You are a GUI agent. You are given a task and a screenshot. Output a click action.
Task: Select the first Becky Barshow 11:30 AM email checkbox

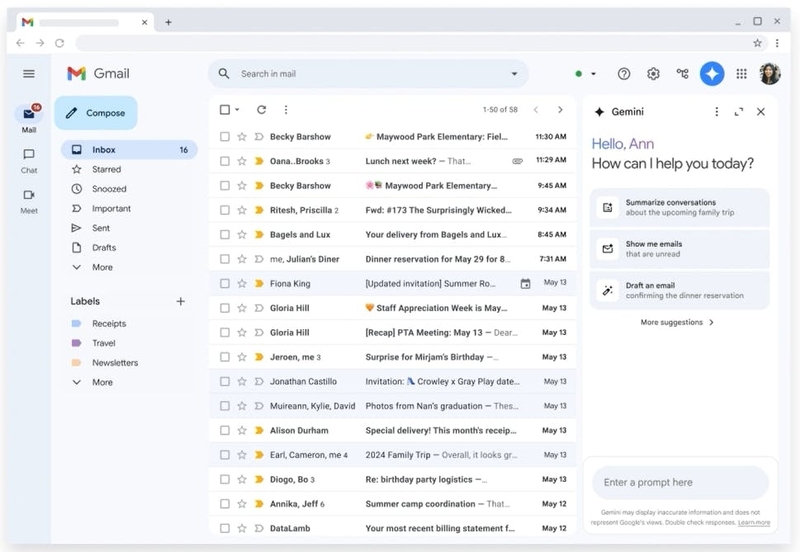(224, 137)
